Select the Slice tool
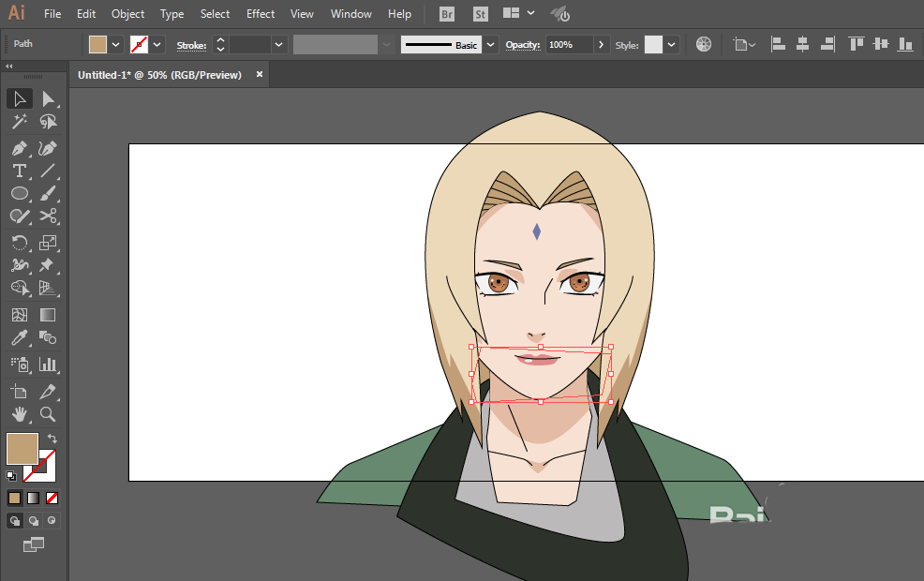The height and width of the screenshot is (581, 924). (48, 392)
